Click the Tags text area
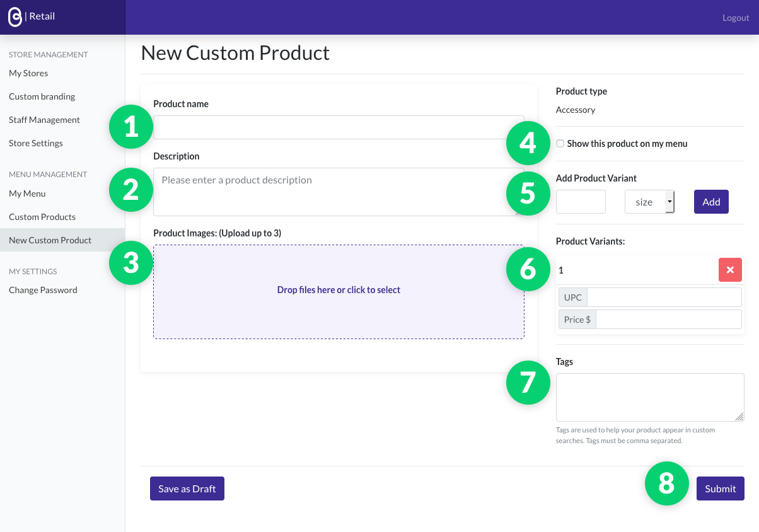Viewport: 759px width, 532px height. click(x=650, y=397)
